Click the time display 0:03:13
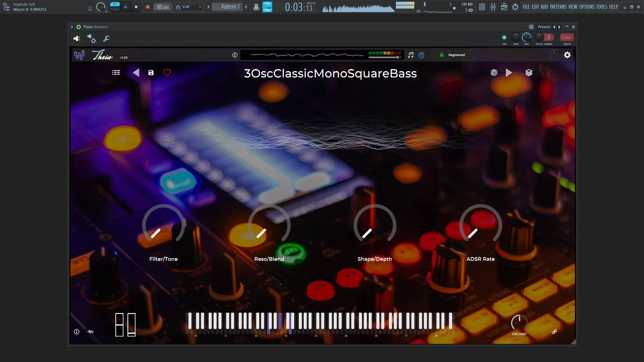Screen dimensions: 644x362 [x=299, y=7]
